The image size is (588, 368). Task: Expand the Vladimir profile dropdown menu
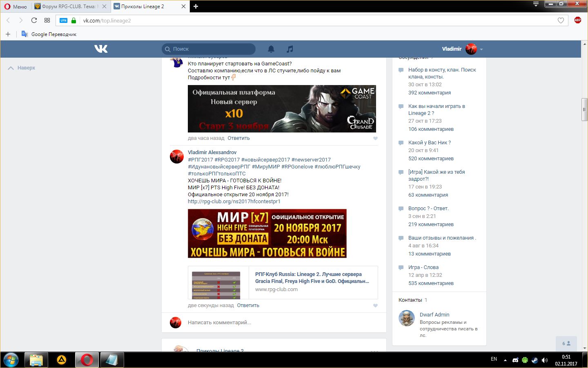coord(481,49)
